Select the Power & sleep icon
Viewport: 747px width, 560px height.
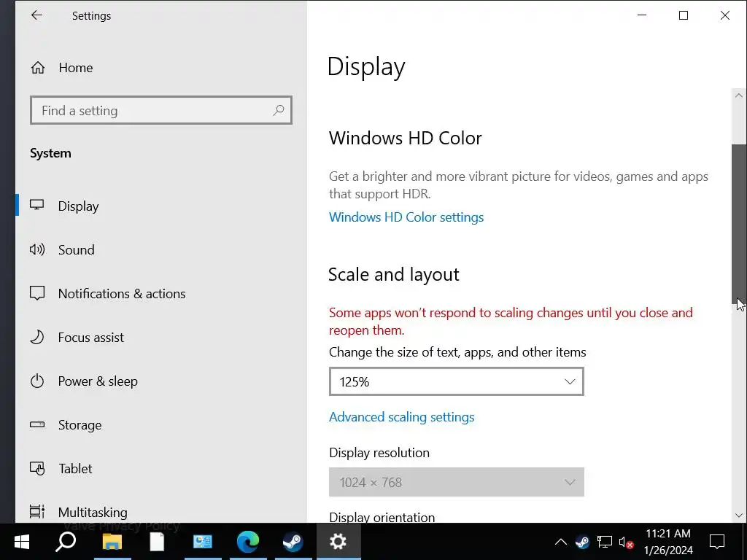37,381
